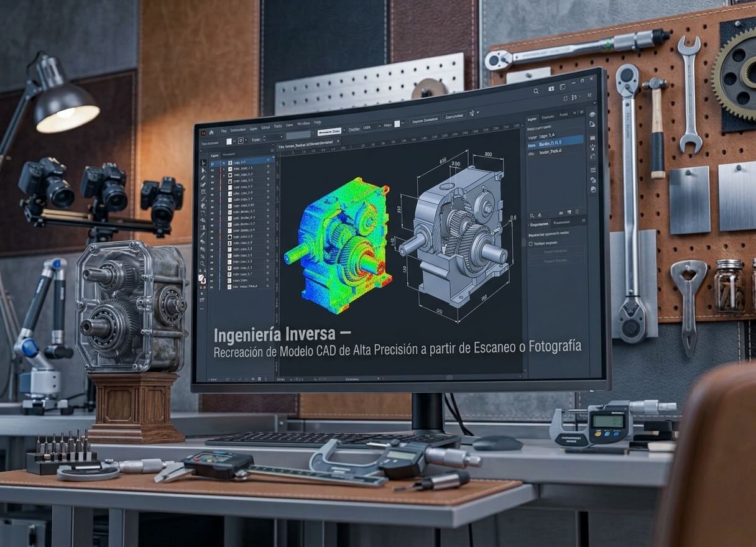Click the first grayed button under the checkbox

(556, 251)
